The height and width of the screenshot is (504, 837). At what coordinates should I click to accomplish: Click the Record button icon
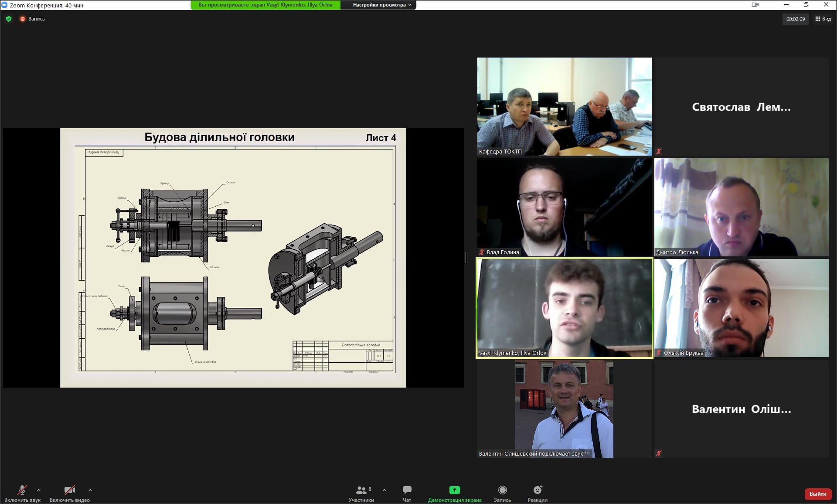(502, 490)
